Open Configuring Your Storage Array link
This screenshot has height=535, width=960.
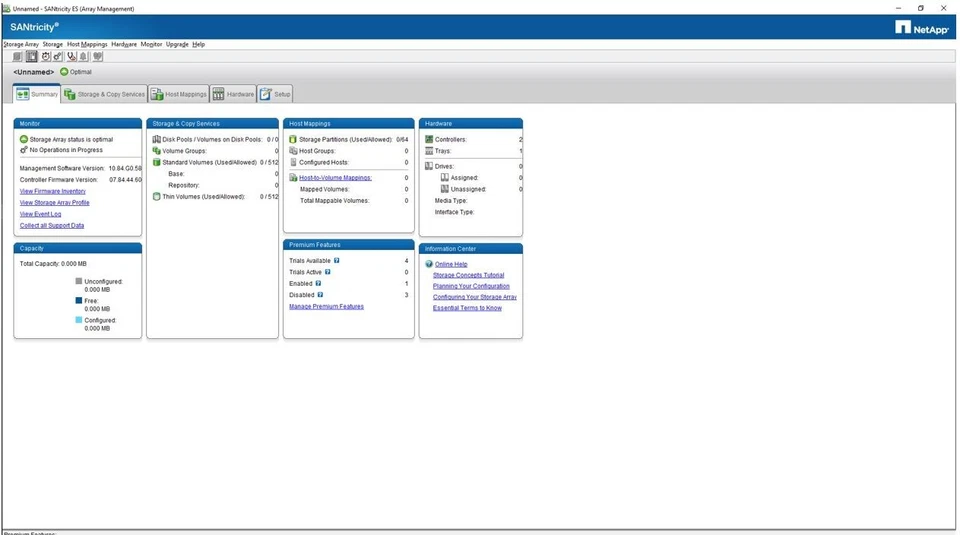click(x=474, y=297)
